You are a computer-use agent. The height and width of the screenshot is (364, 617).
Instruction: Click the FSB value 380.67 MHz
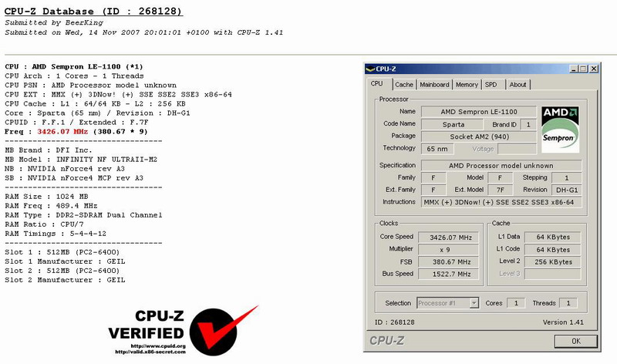(448, 261)
